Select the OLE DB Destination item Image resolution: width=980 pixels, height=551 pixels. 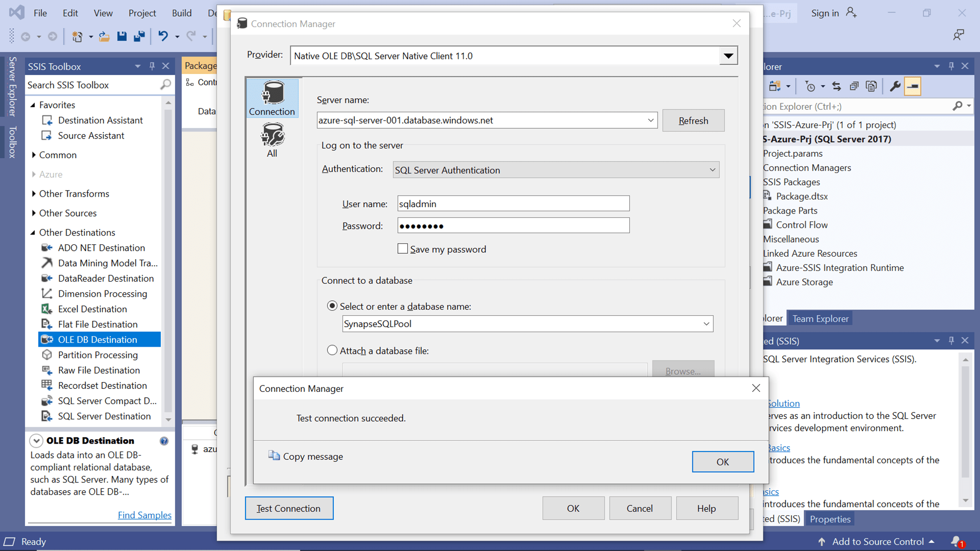[x=98, y=339]
